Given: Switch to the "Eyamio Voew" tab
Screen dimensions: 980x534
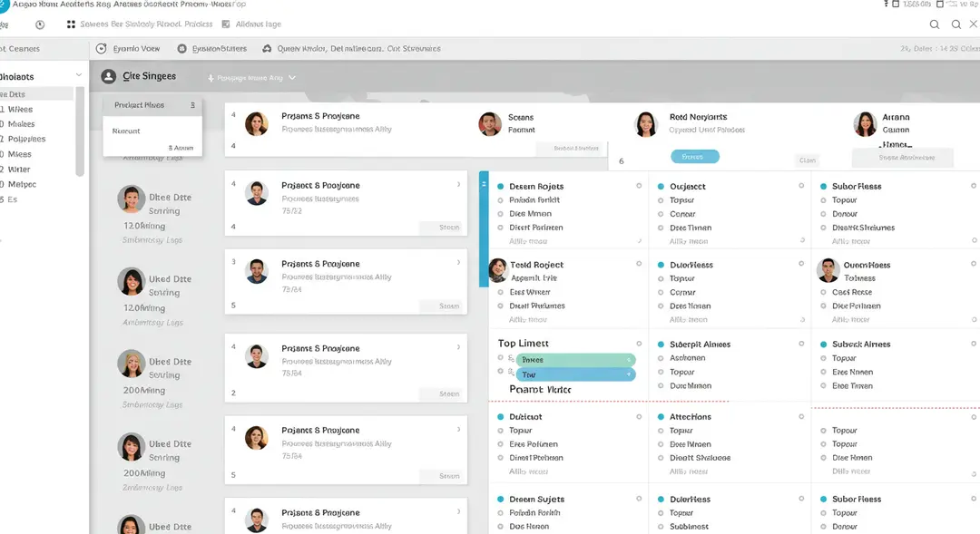Looking at the screenshot, I should [128, 49].
